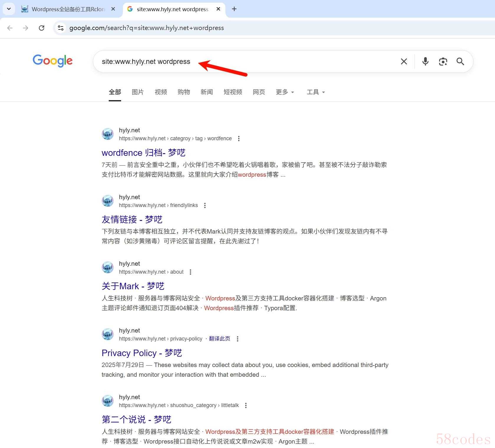The height and width of the screenshot is (448, 495).
Task: Open the 关于Mark - 梦呓 result
Action: pos(133,286)
